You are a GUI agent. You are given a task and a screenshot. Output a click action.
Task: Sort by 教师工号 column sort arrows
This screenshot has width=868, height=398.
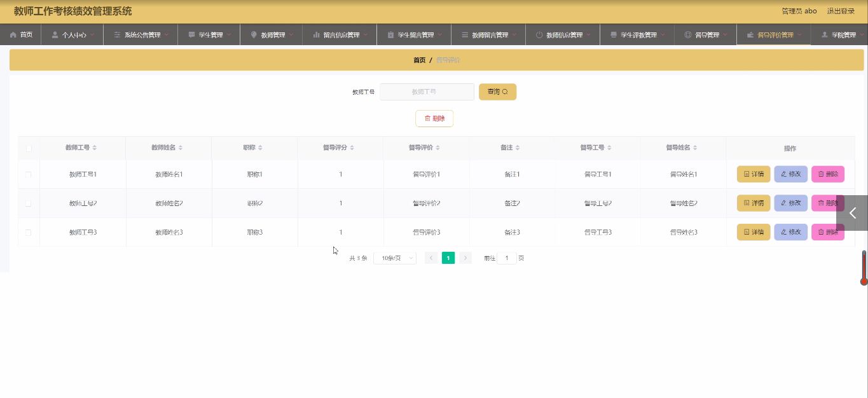[95, 148]
